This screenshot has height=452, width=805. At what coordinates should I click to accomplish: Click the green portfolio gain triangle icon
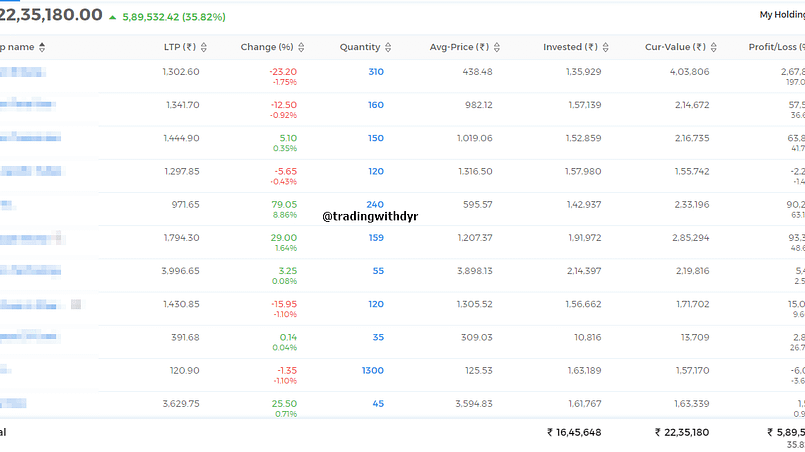pyautogui.click(x=112, y=17)
